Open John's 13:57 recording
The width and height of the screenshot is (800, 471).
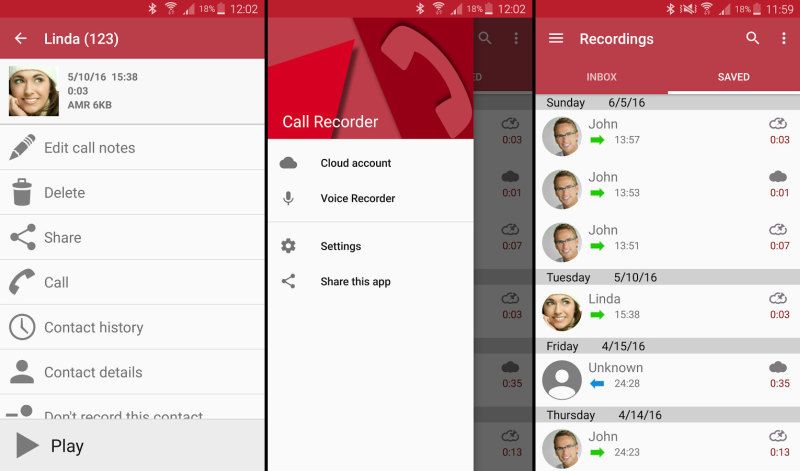[x=668, y=136]
